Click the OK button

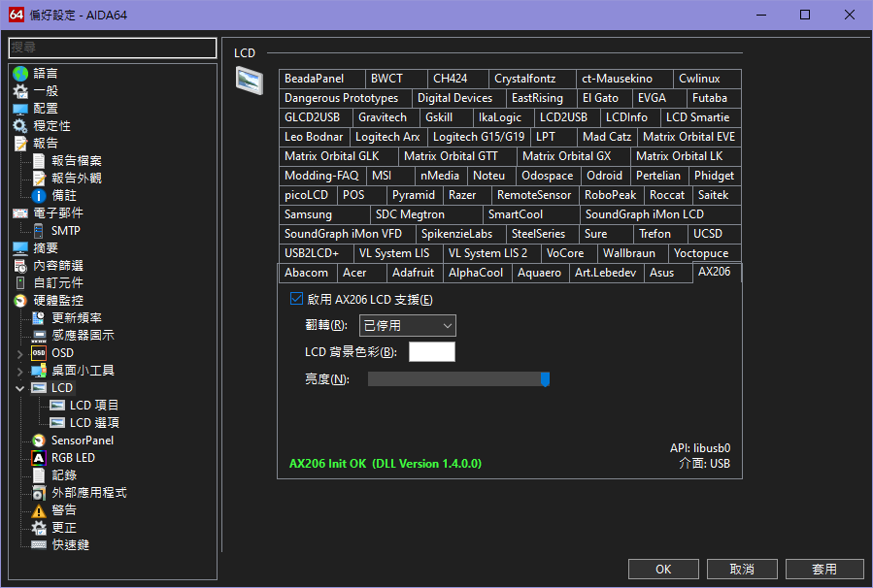tap(663, 570)
